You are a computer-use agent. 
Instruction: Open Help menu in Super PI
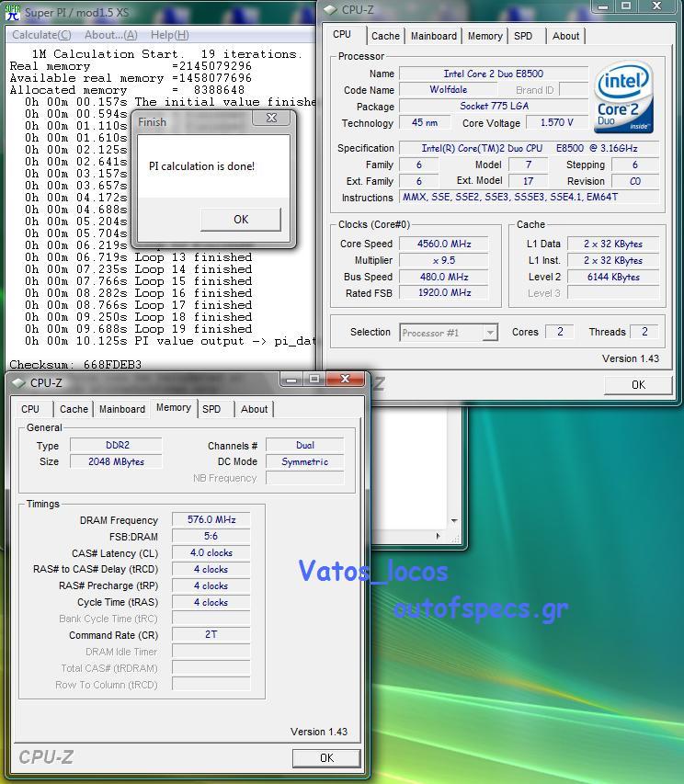[169, 35]
